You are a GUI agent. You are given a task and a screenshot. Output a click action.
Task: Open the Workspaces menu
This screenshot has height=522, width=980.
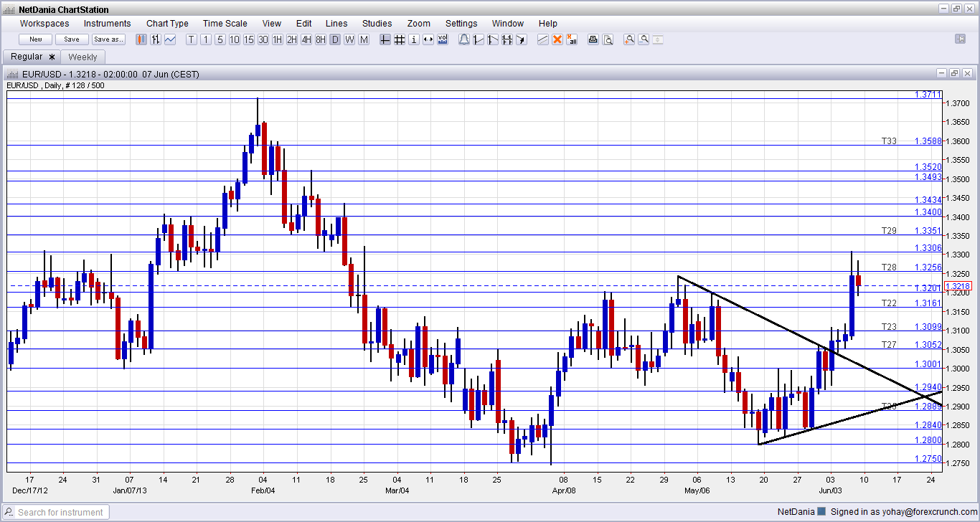click(44, 24)
